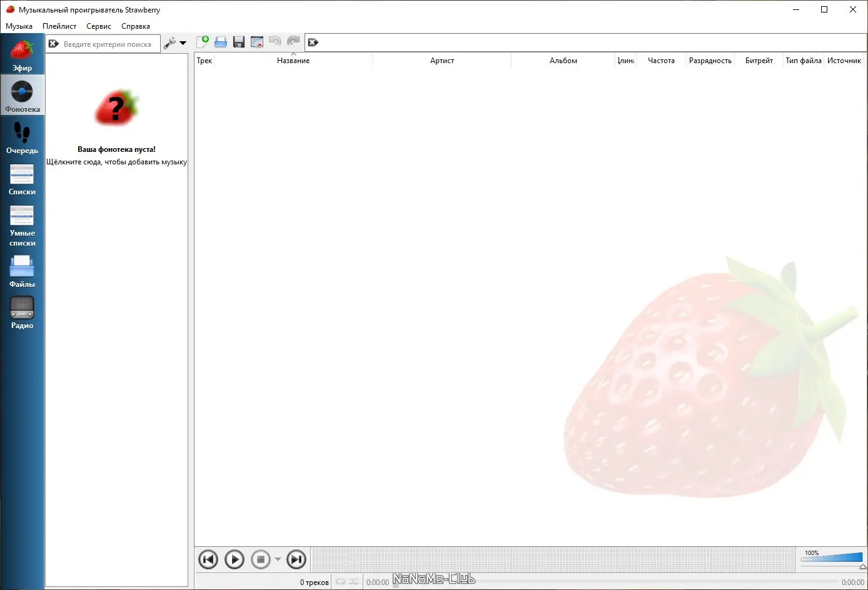Load playlist from file icon
This screenshot has height=590, width=868.
pos(221,42)
